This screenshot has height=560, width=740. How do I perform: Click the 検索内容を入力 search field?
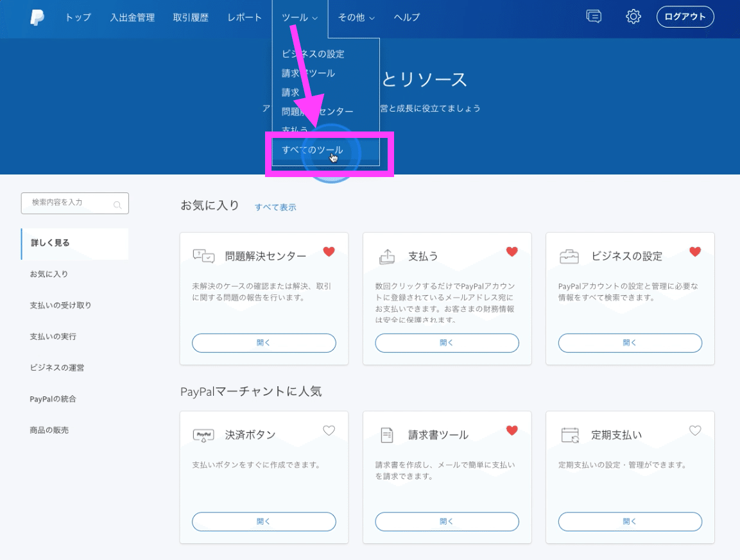74,203
